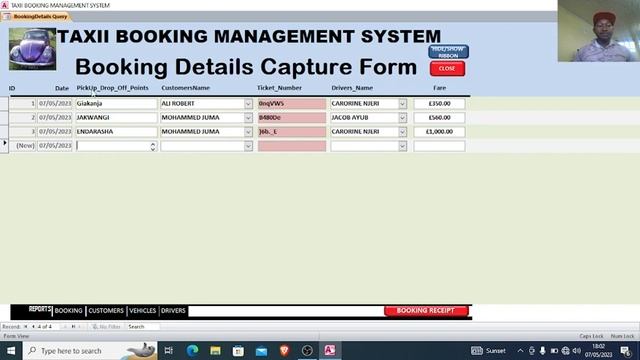The image size is (640, 360).
Task: Select the BookingDetails Query document tab
Action: pos(36,16)
